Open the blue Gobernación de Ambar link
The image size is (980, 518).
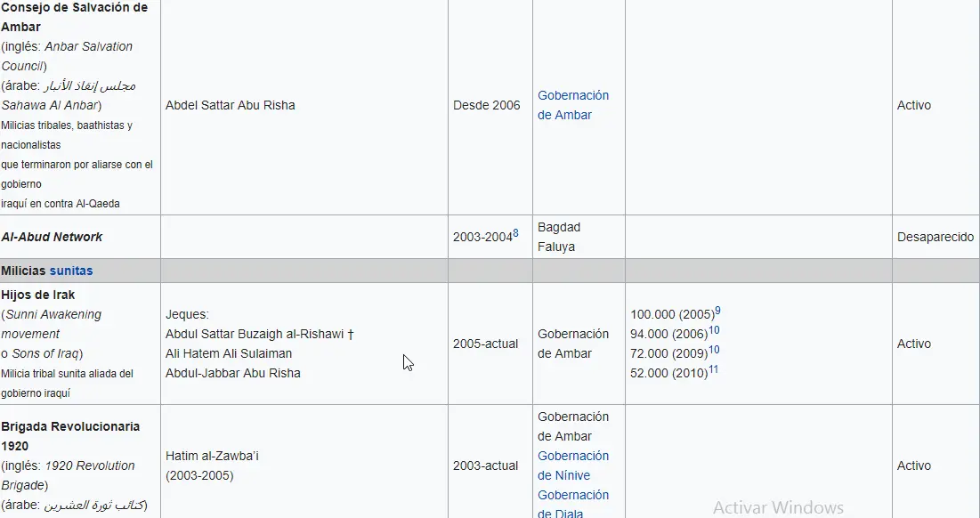point(572,105)
